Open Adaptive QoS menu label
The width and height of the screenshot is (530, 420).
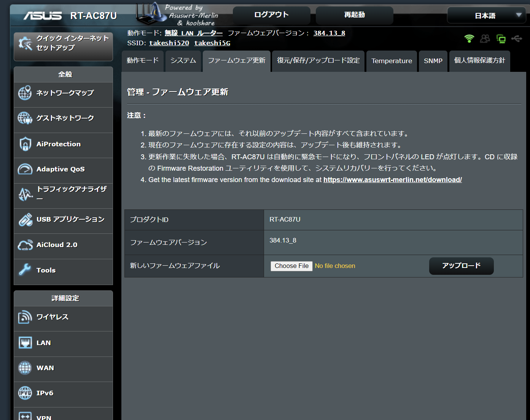tap(60, 169)
